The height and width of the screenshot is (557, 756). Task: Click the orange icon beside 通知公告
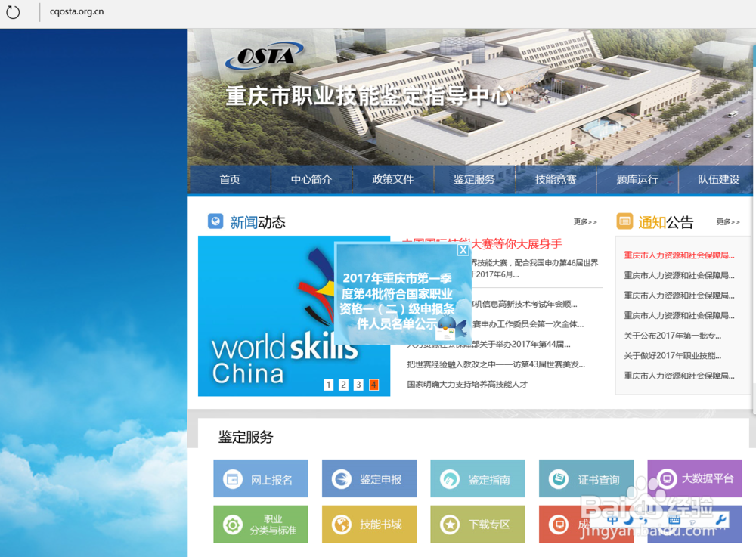point(624,221)
